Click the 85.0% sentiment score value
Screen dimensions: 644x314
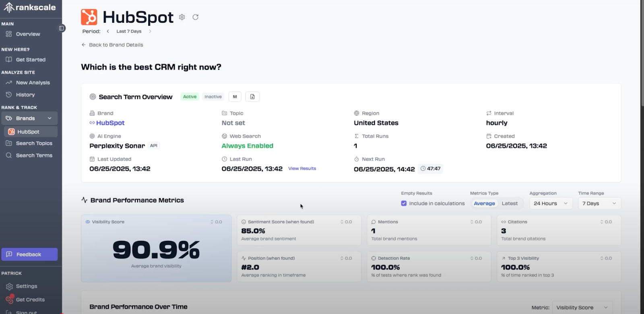tap(253, 231)
